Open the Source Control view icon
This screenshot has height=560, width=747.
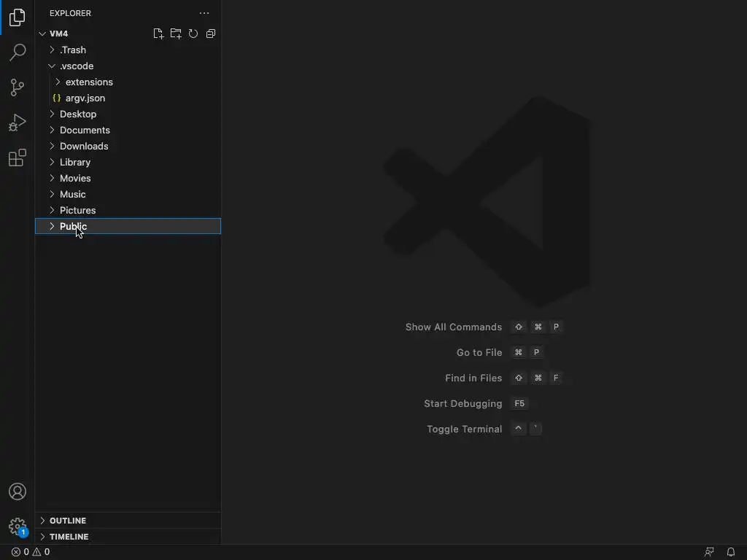(x=18, y=87)
